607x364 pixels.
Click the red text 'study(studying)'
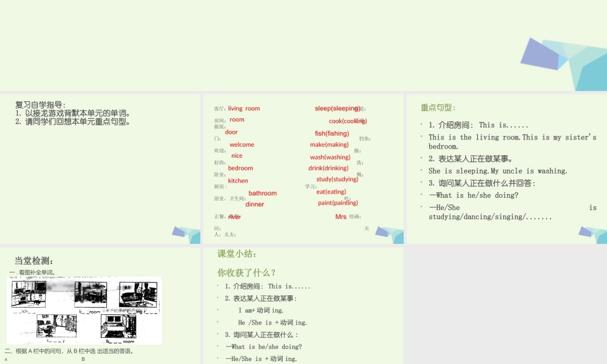point(337,179)
